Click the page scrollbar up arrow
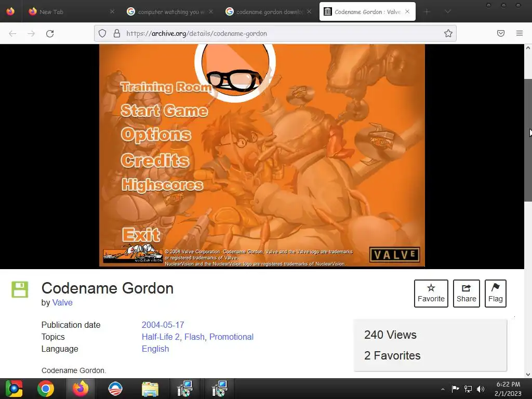The image size is (532, 399). 528,48
